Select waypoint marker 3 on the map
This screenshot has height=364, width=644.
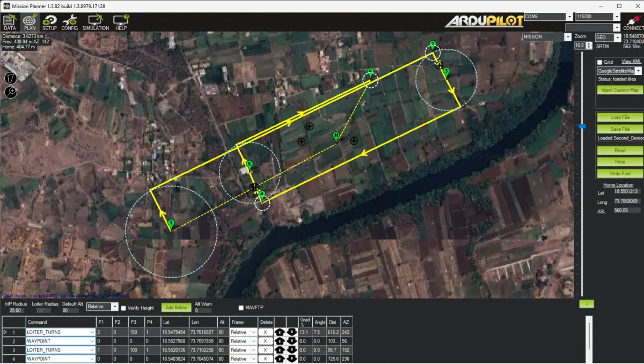pos(446,72)
